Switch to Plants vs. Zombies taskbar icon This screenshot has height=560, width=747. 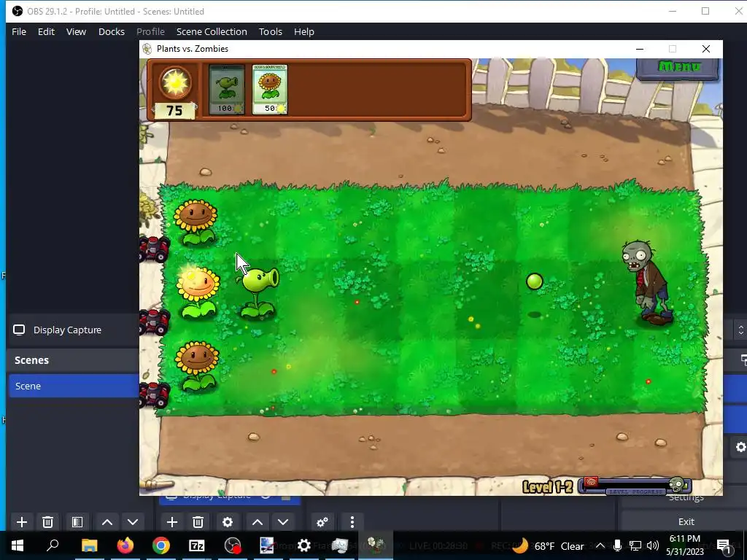pyautogui.click(x=376, y=545)
